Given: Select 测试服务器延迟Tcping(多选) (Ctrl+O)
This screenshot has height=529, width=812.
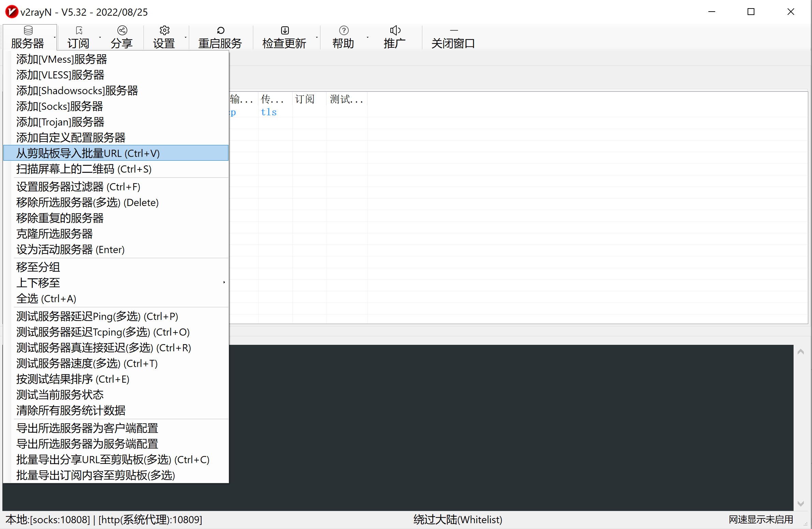Looking at the screenshot, I should coord(116,332).
